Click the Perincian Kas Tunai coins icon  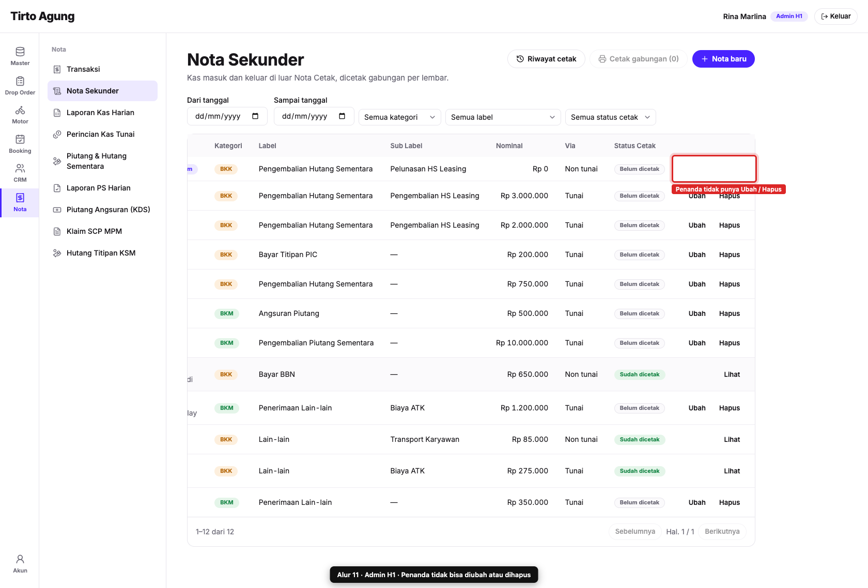tap(57, 134)
